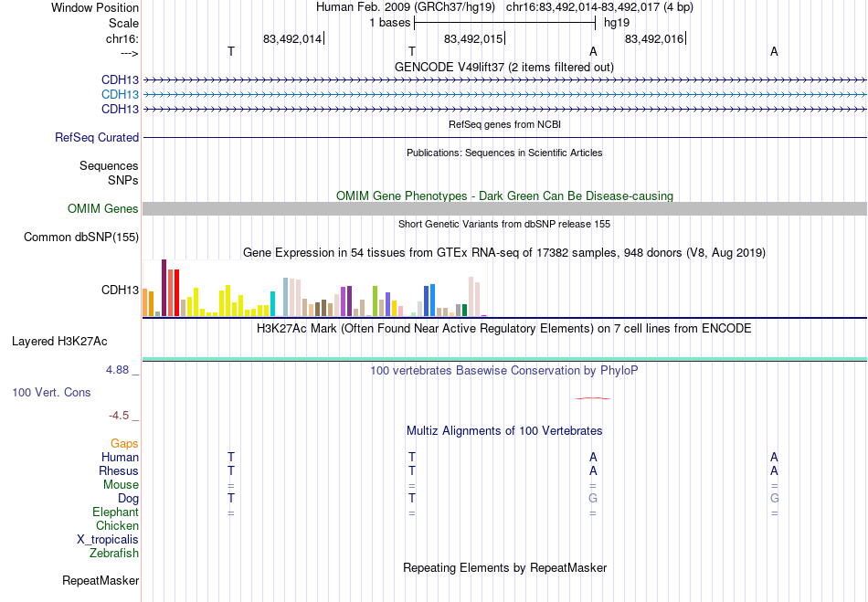Open the H3K27Ac Mark track title

coord(503,329)
